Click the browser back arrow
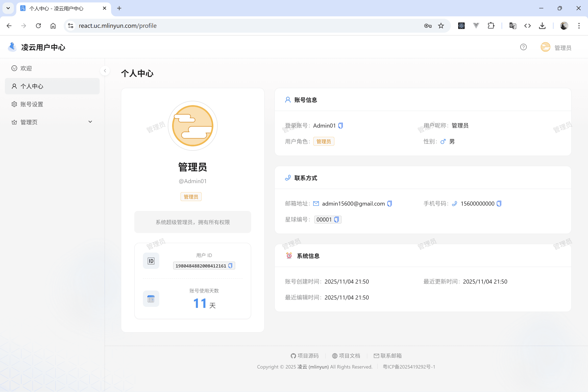588x392 pixels. pos(9,26)
